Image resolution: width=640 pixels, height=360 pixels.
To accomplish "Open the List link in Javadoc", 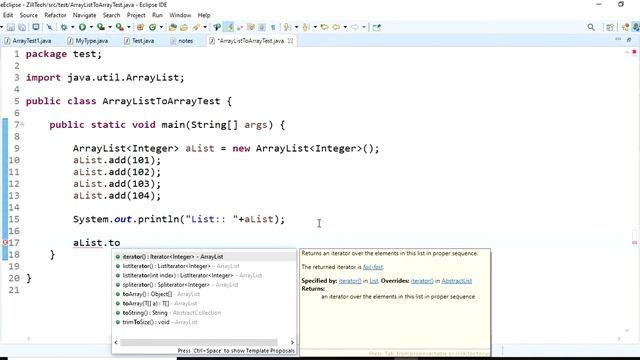I will 374,281.
